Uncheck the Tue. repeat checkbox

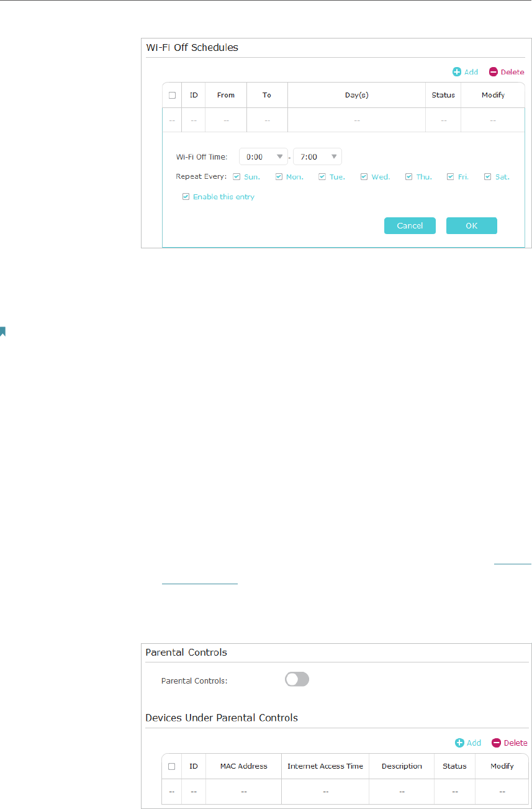pos(322,177)
